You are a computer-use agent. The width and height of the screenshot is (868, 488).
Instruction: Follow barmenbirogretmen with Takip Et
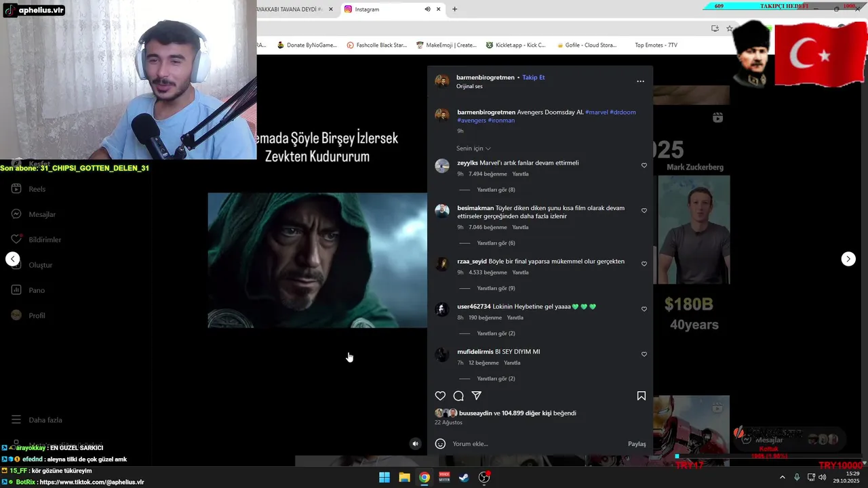[x=534, y=77]
